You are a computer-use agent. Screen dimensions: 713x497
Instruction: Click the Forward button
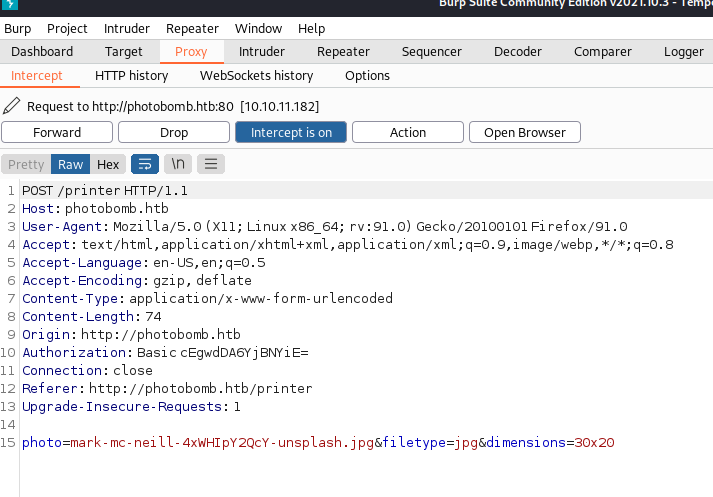[x=57, y=132]
